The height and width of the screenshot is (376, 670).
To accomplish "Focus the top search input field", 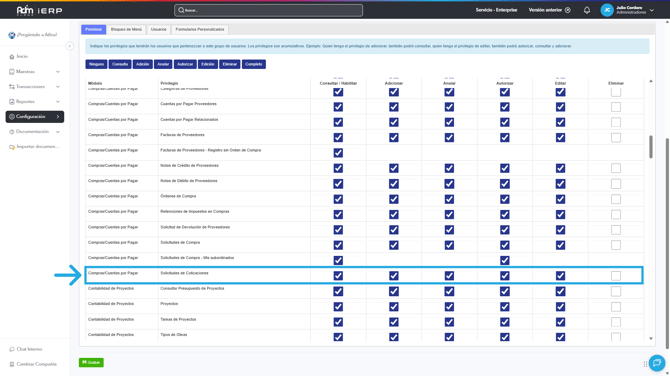I will tap(268, 10).
